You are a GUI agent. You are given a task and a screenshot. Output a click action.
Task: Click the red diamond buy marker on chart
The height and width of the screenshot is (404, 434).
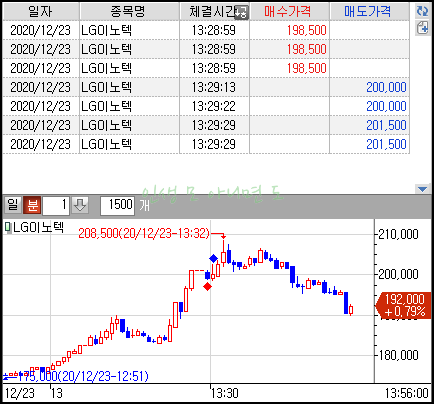click(207, 286)
